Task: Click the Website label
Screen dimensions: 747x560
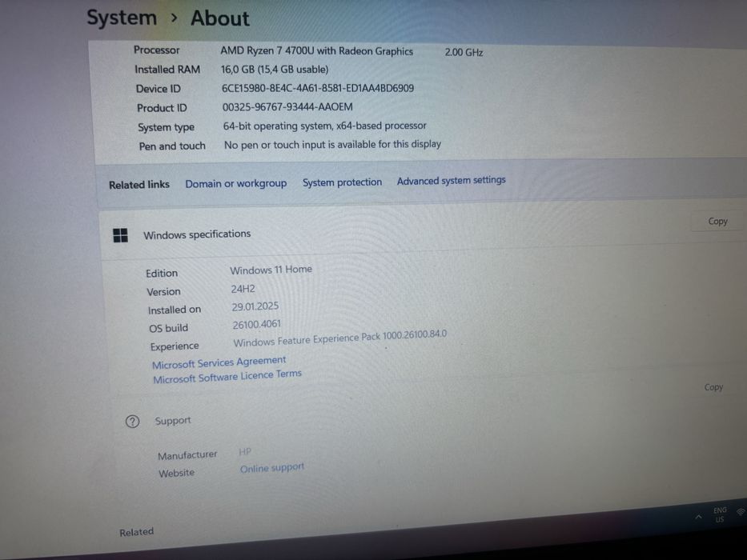Action: coord(176,474)
